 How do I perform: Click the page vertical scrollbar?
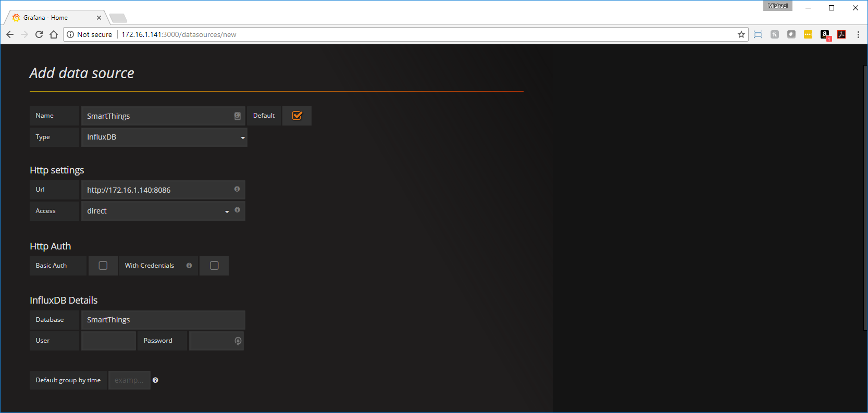[x=865, y=198]
